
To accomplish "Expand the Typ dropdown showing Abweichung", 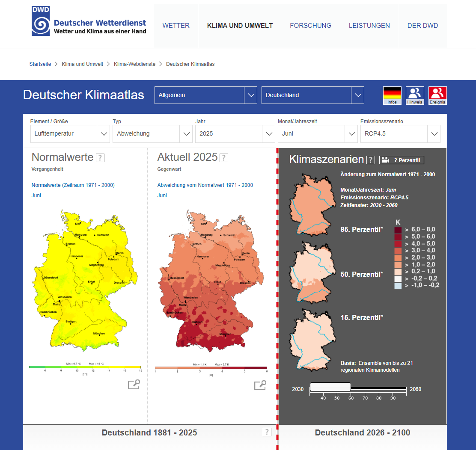I will 186,133.
